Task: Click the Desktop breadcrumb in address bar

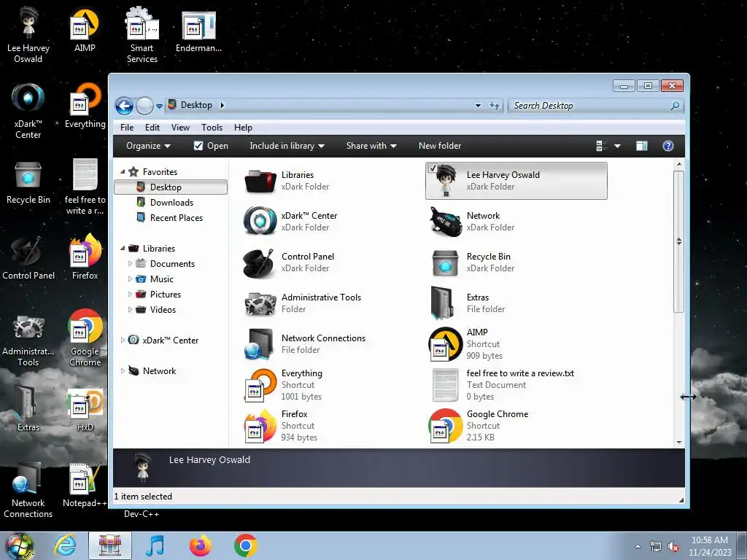Action: coord(196,105)
